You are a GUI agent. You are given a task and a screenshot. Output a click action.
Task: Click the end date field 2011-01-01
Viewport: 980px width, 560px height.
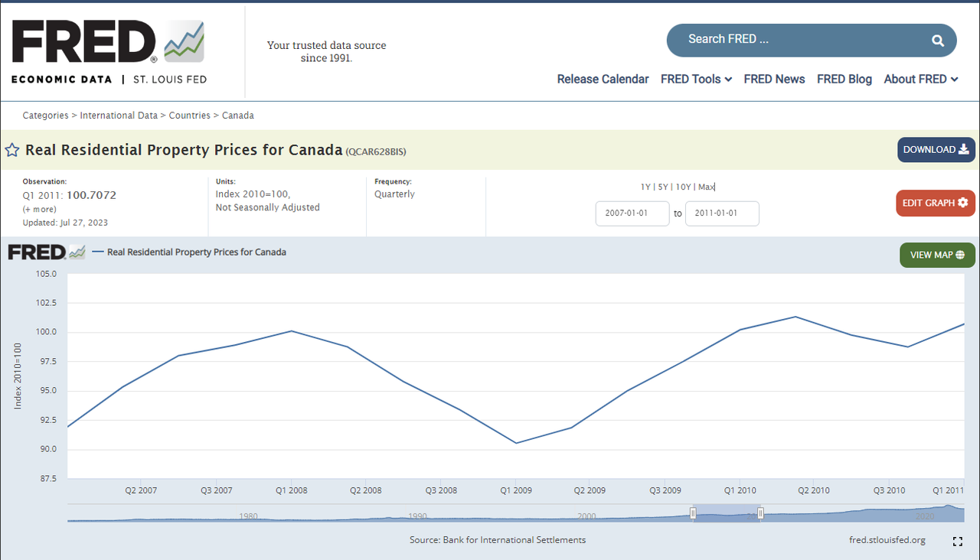(722, 213)
